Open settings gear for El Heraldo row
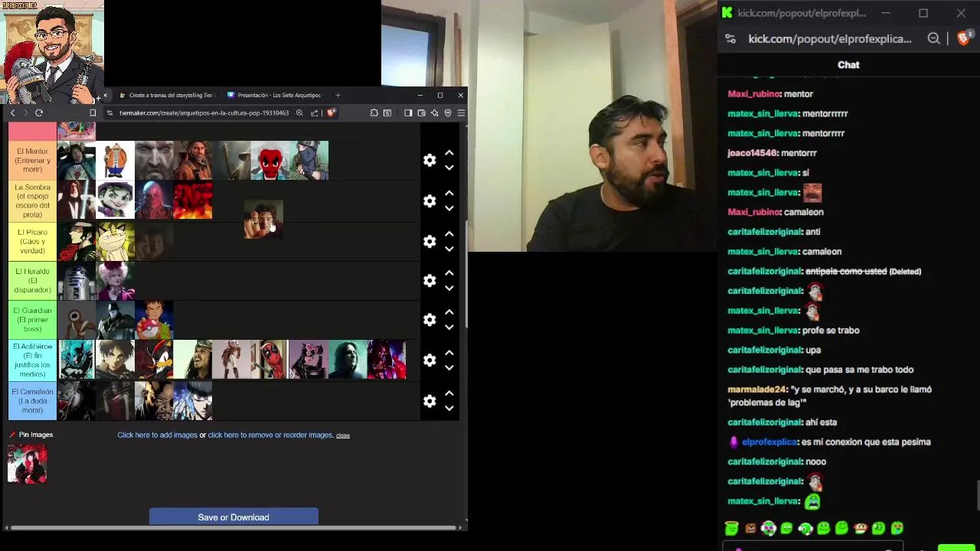Image resolution: width=980 pixels, height=551 pixels. point(430,281)
